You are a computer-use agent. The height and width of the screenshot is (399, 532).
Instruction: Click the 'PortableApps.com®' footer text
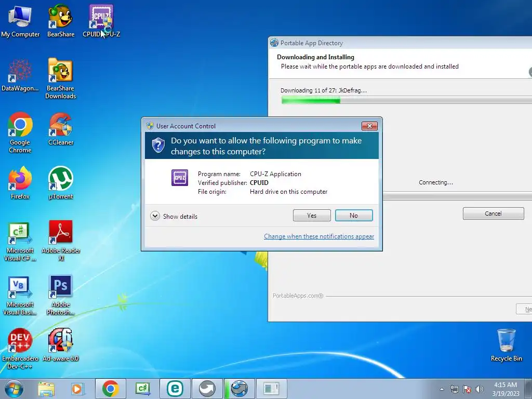[298, 296]
